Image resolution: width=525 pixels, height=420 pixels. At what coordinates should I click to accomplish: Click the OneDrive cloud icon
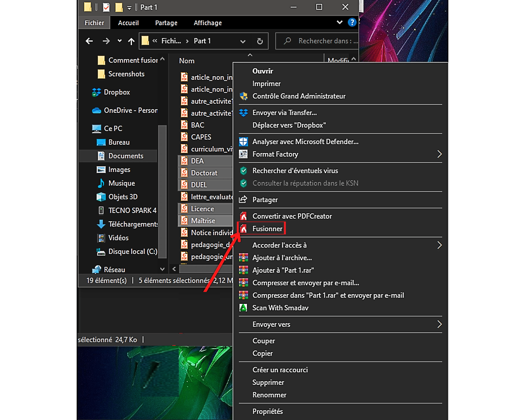click(96, 111)
